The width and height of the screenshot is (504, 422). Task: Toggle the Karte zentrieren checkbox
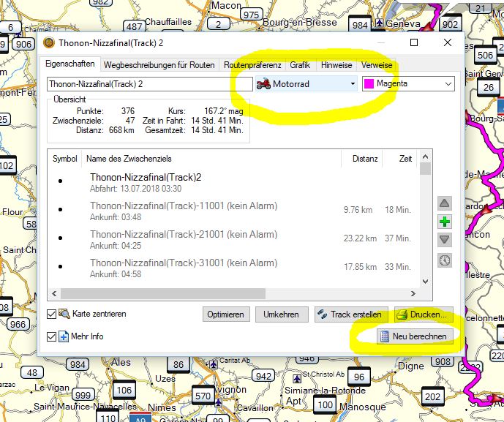[51, 314]
